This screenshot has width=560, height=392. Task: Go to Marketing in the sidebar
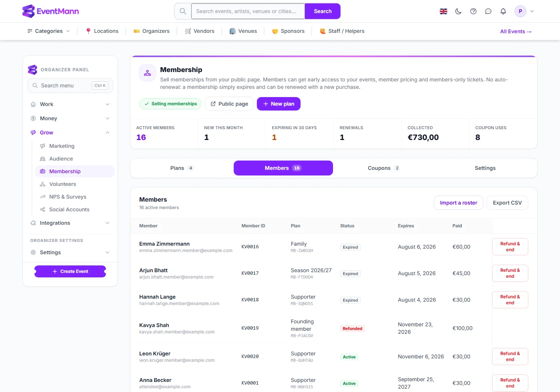75,146
